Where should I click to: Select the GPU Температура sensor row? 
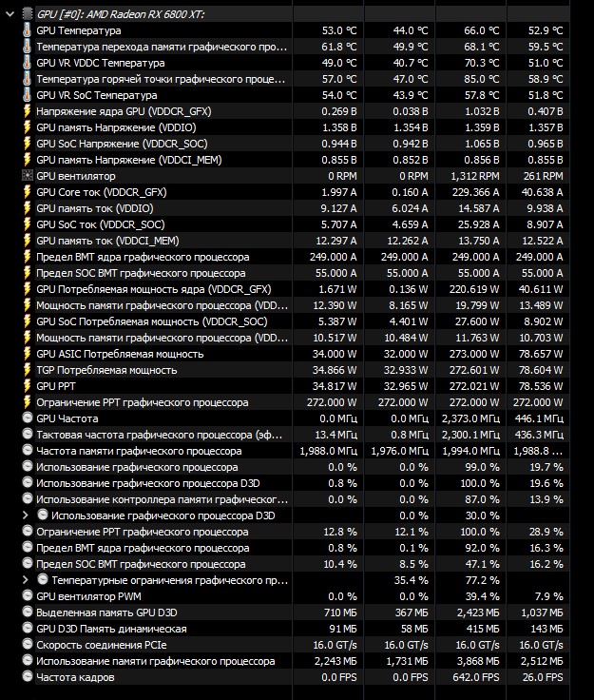[x=296, y=30]
